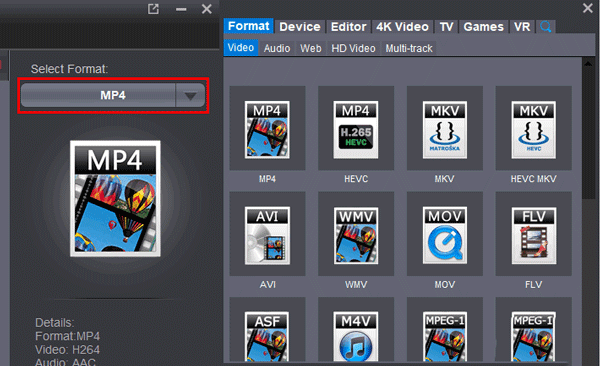Select the Video sub-tab
This screenshot has width=600, height=366.
point(241,48)
